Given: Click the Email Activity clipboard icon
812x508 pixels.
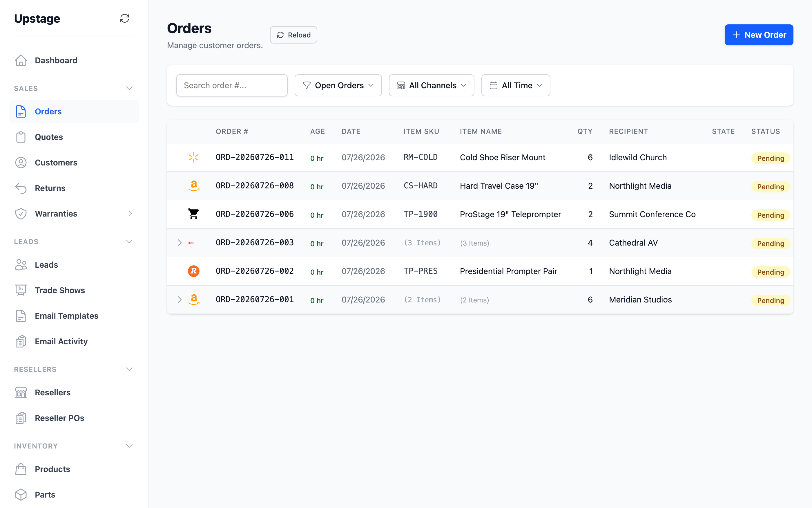Looking at the screenshot, I should click(21, 341).
